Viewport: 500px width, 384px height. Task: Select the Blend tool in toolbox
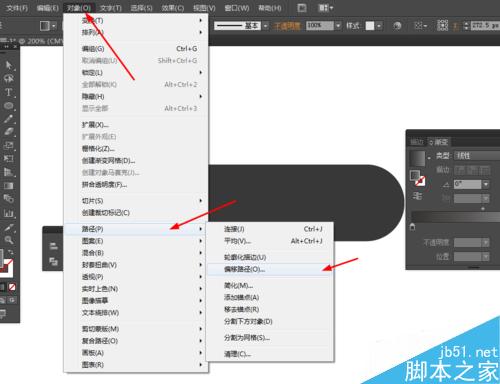[x=9, y=199]
